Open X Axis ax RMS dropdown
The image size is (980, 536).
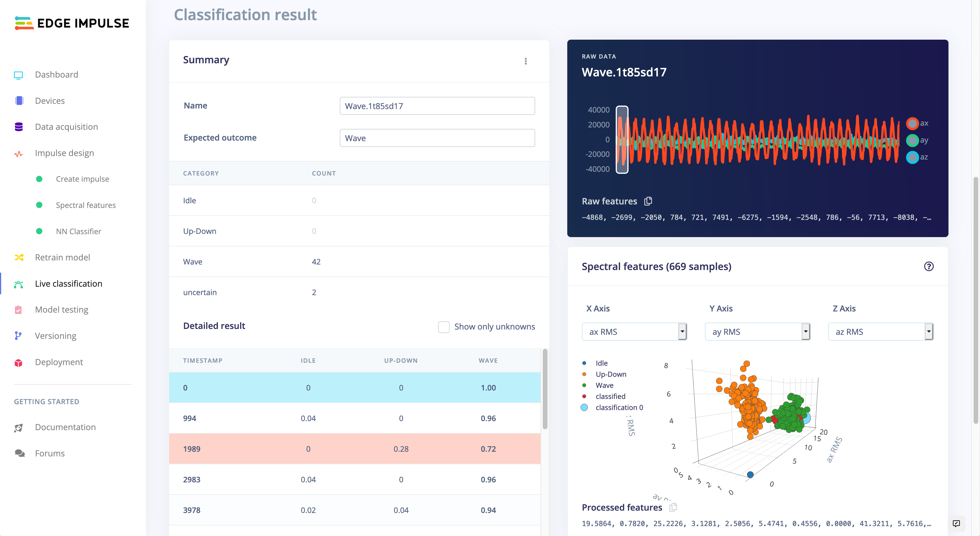(634, 332)
